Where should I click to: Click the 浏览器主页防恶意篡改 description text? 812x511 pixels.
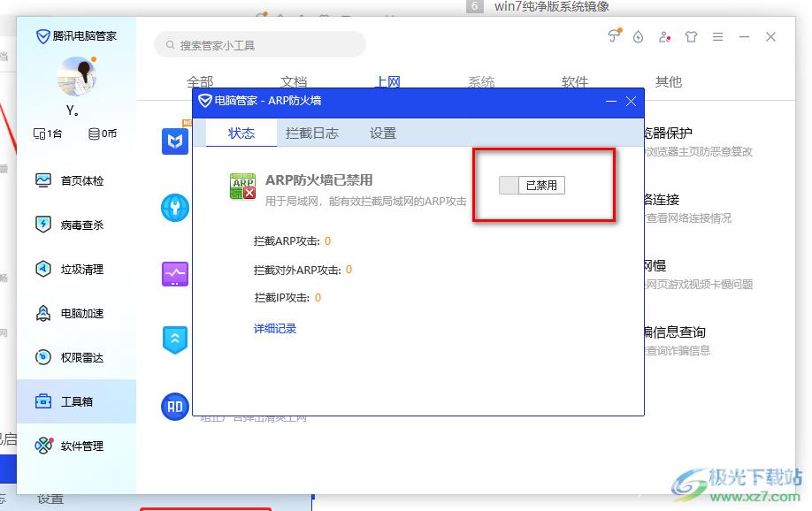(699, 152)
